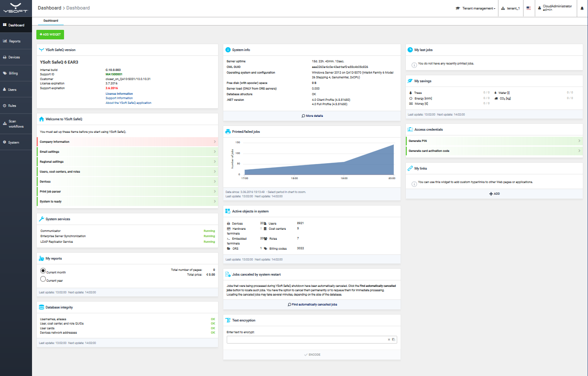Viewport: 588px width, 376px height.
Task: Click the tenant_1 organization icon
Action: point(503,8)
